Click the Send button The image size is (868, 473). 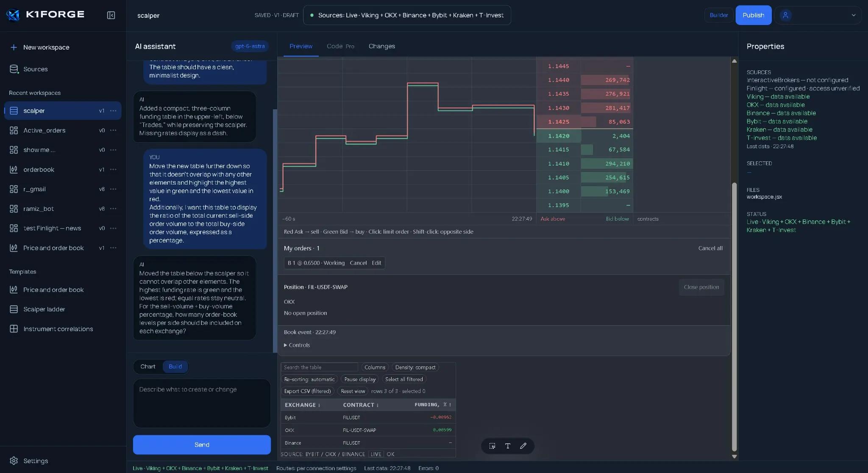click(202, 445)
